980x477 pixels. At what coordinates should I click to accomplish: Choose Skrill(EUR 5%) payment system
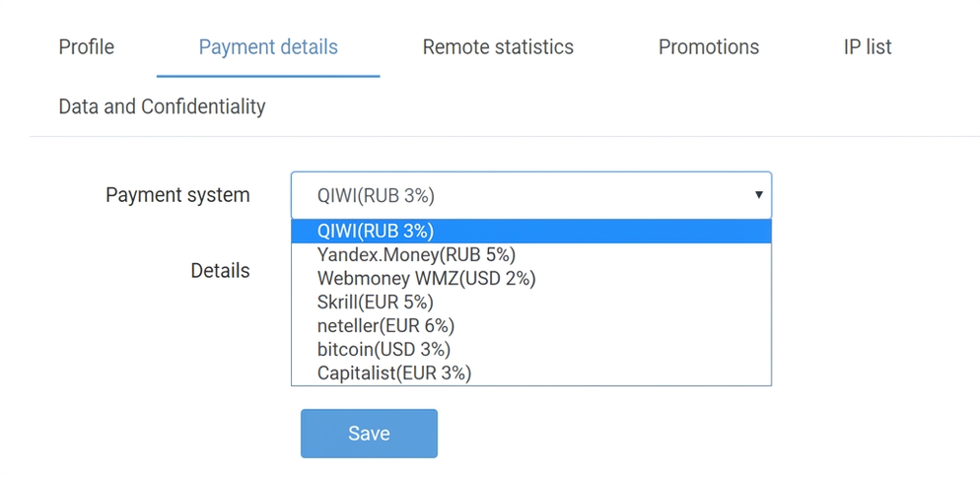(x=531, y=302)
